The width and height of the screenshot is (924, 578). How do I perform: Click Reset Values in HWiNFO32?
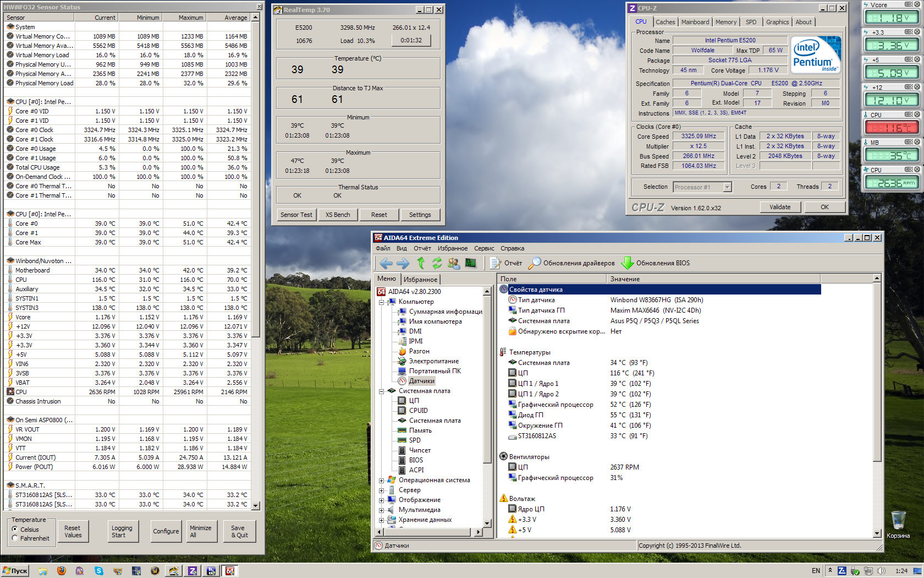click(x=73, y=531)
